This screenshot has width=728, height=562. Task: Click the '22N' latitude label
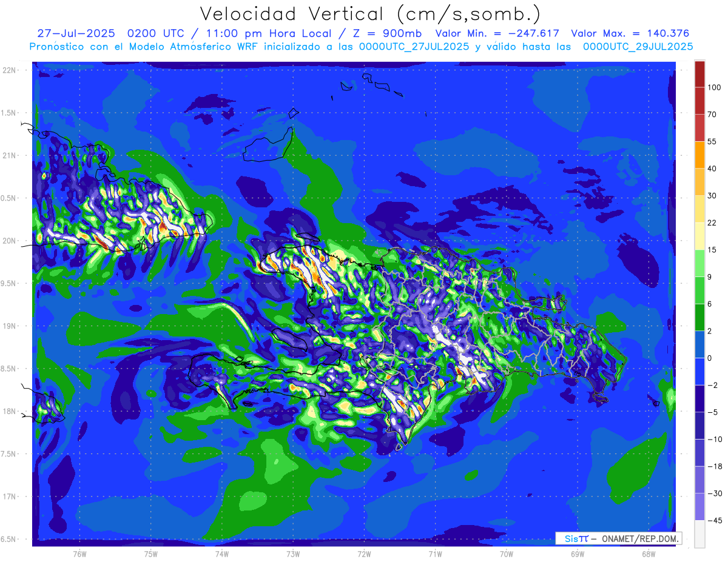[x=10, y=70]
